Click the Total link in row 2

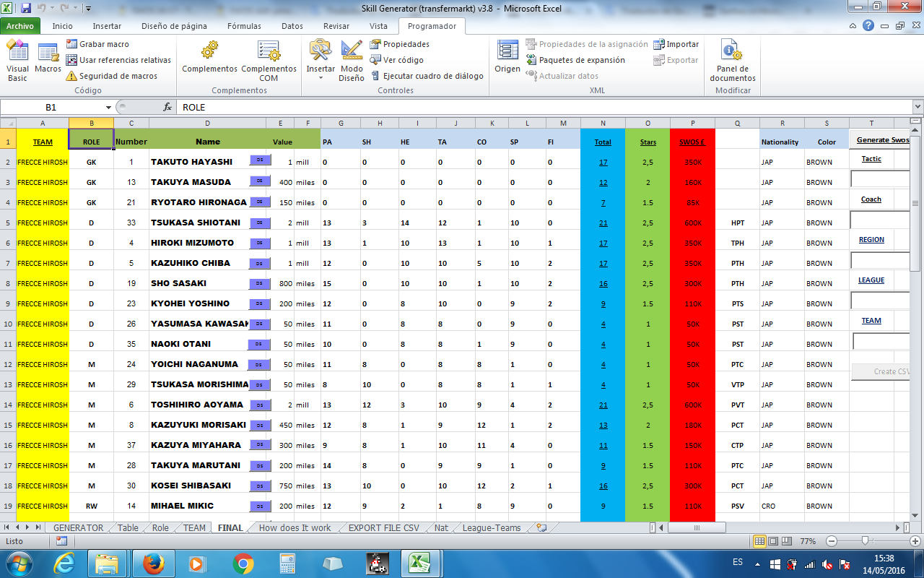(x=603, y=163)
